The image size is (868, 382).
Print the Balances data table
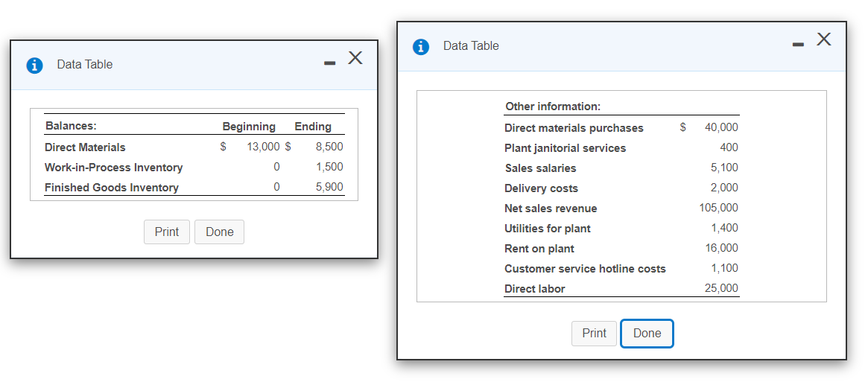[167, 232]
